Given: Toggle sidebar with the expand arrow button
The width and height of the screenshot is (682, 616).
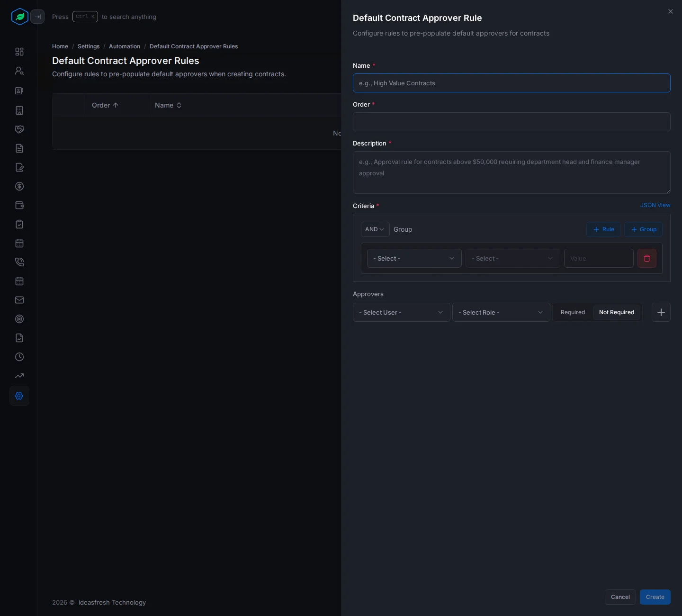Looking at the screenshot, I should tap(37, 17).
